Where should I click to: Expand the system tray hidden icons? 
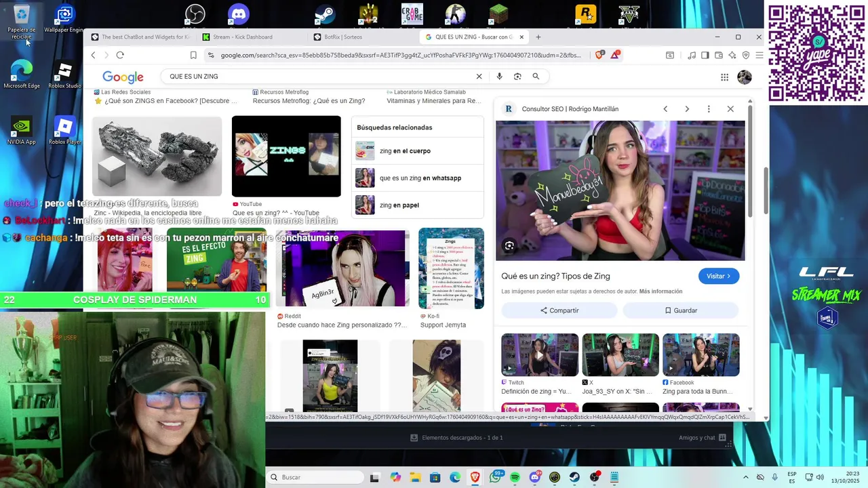(x=745, y=477)
